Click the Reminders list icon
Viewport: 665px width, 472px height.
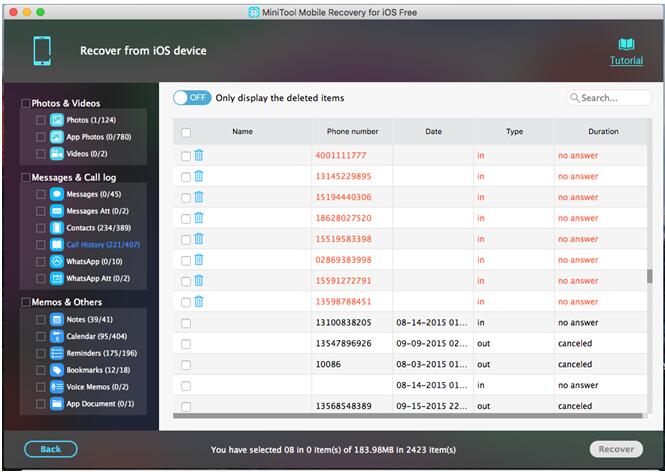click(x=56, y=353)
